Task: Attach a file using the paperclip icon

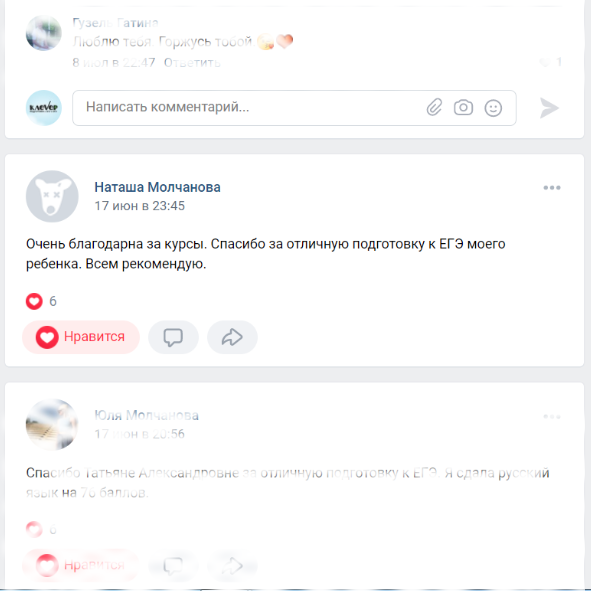Action: pyautogui.click(x=434, y=107)
